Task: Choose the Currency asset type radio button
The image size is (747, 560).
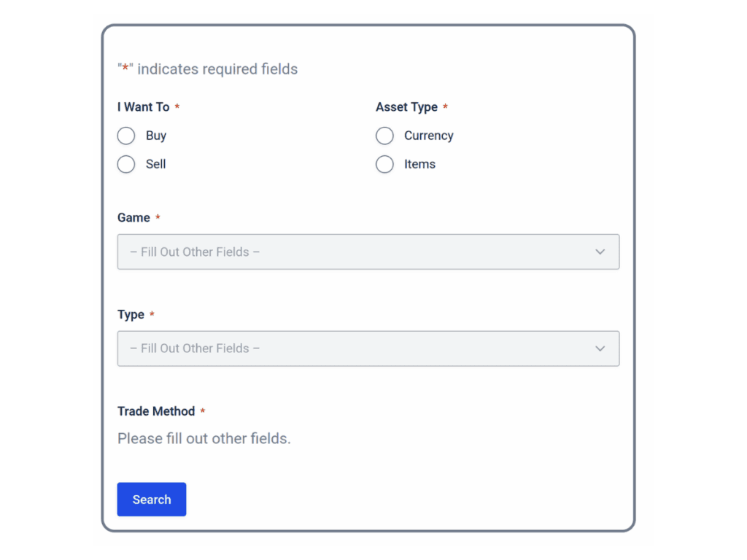Action: click(384, 136)
